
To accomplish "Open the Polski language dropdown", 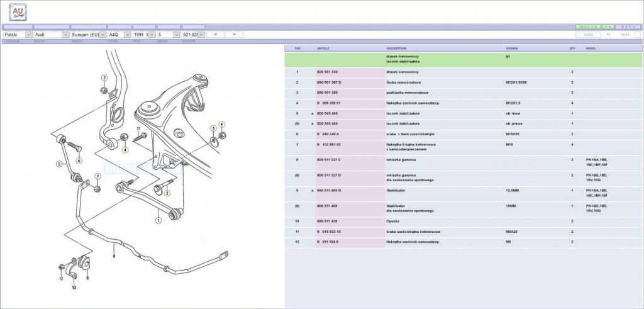I will [18, 35].
